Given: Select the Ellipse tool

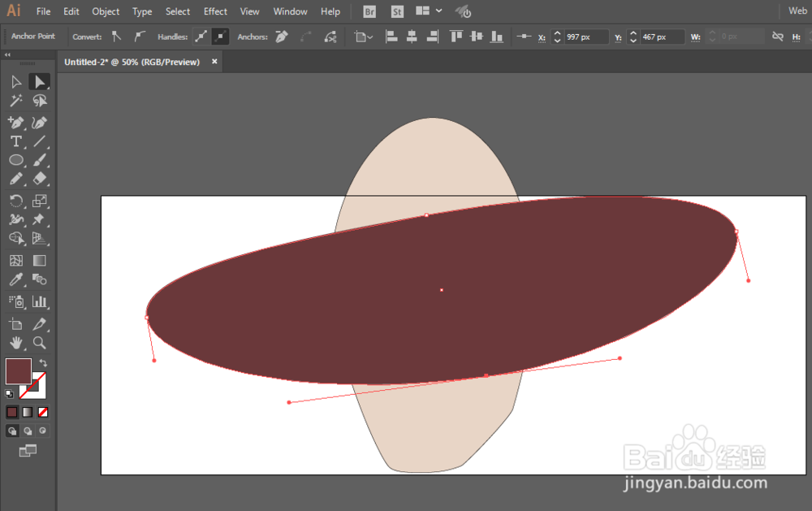Looking at the screenshot, I should coord(16,160).
